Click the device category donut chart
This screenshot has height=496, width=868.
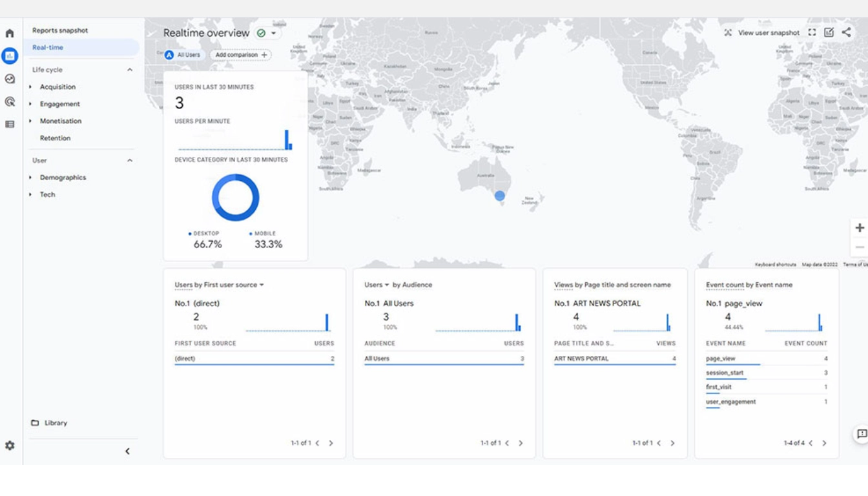(236, 198)
